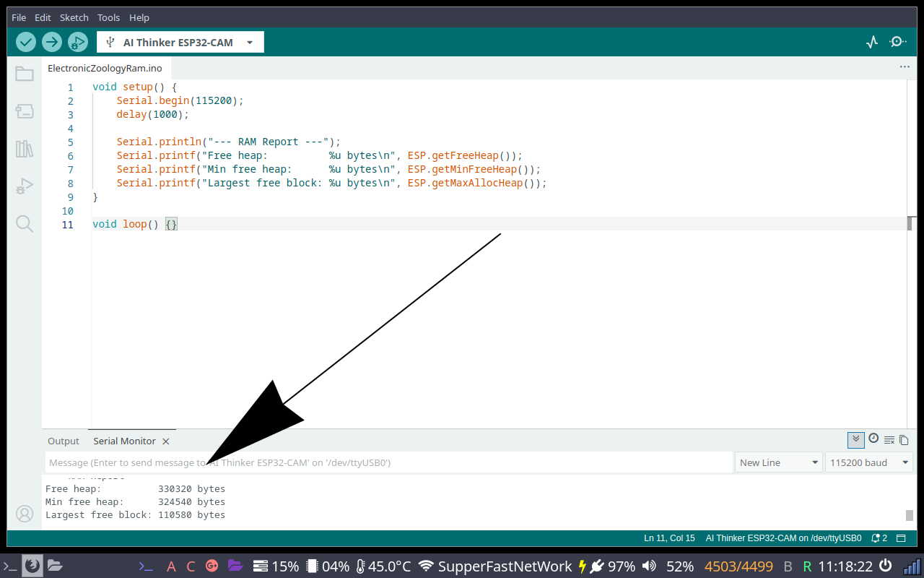Click AI Thinker ESP32-CAM on /dev/ttyUSB0 status
This screenshot has width=924, height=578.
tap(783, 538)
